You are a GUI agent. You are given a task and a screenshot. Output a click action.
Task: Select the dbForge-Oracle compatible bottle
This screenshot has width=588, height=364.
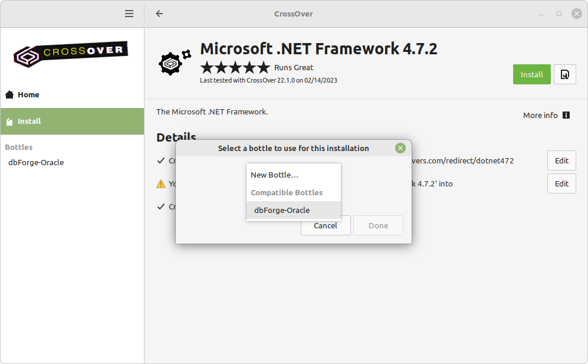point(294,210)
